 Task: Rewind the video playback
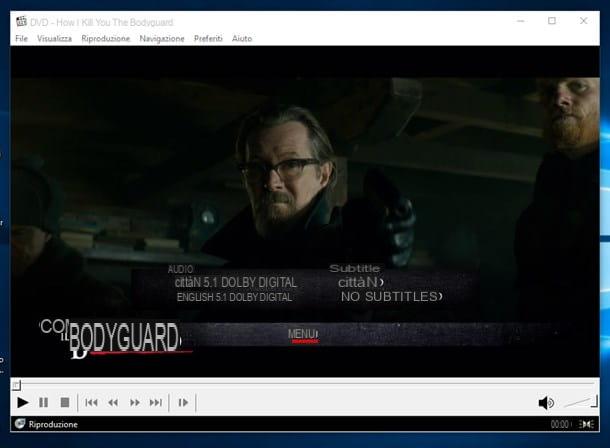click(113, 402)
